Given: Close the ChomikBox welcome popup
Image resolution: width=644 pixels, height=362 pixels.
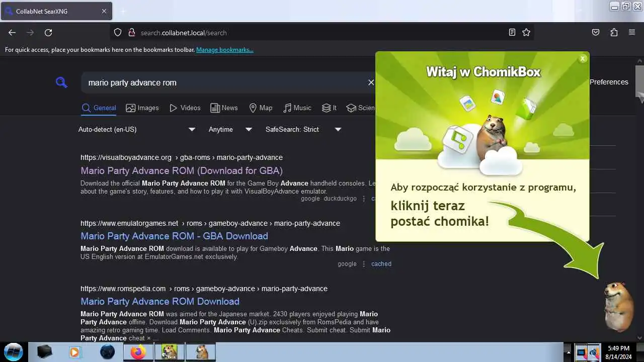Looking at the screenshot, I should [583, 58].
